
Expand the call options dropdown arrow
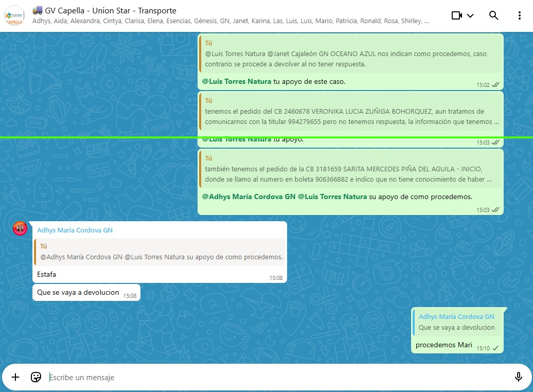click(470, 15)
